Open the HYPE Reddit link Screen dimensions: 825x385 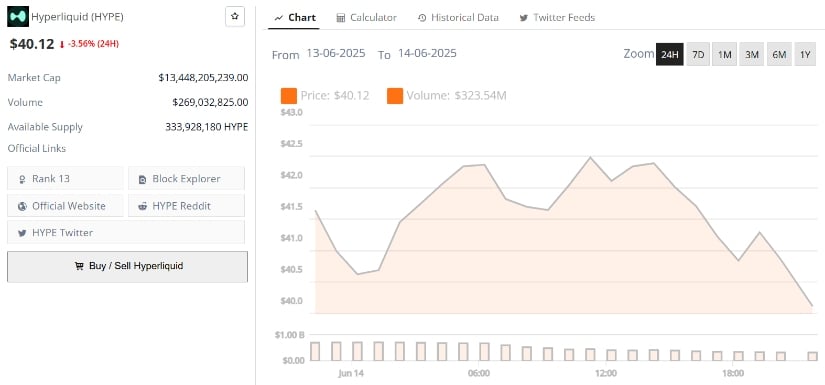[x=186, y=206]
